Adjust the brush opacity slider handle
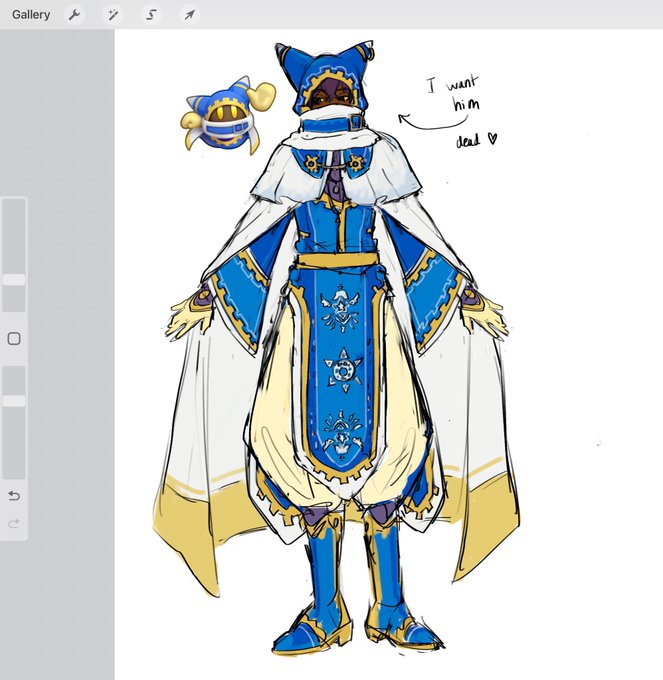663x680 pixels. (14, 401)
